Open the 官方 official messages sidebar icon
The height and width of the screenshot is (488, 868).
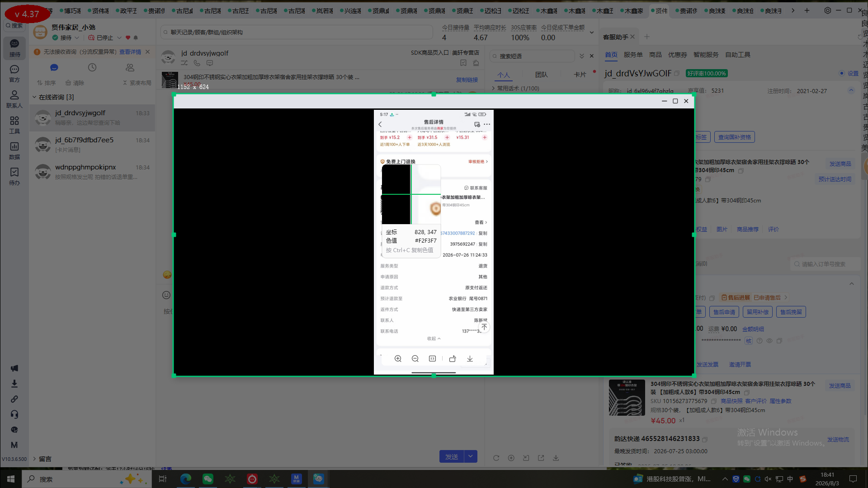click(14, 73)
